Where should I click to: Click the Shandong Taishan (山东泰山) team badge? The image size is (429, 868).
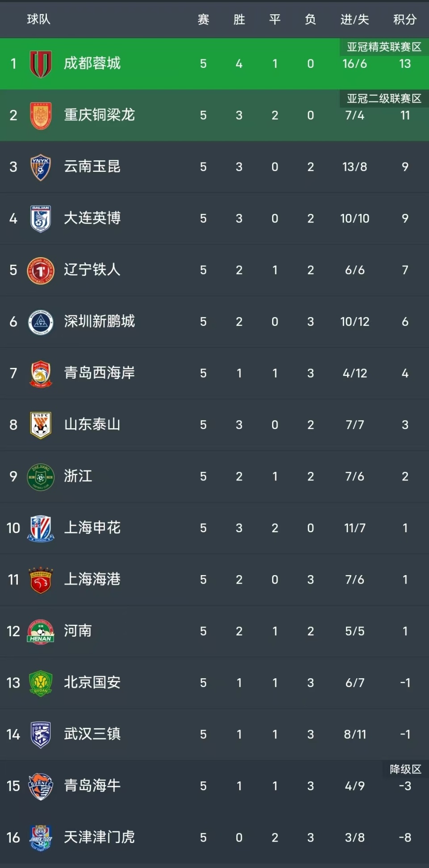41,425
